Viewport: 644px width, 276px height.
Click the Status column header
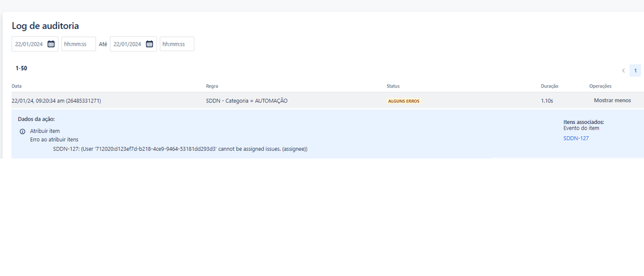393,86
